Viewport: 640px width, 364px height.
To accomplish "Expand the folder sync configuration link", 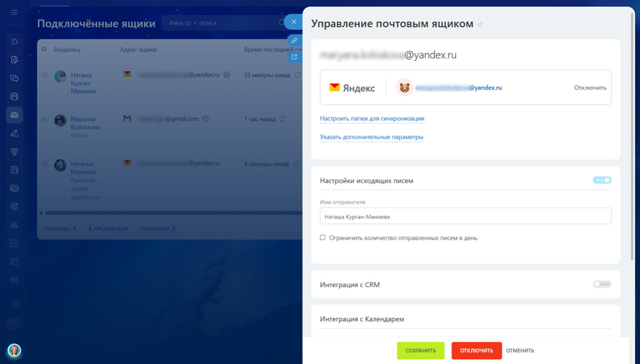I will 372,119.
